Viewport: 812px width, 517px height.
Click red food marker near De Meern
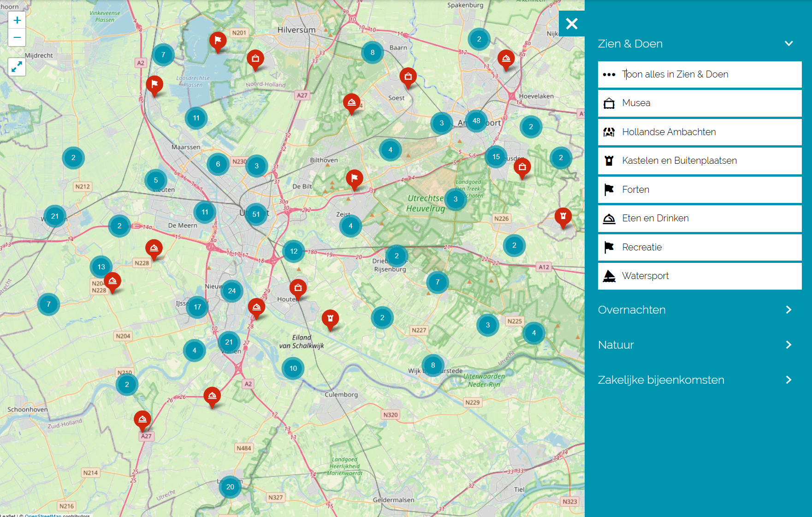154,250
